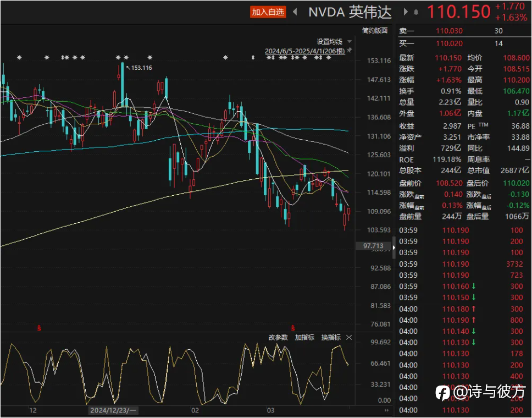The image size is (532, 418).
Task: Expand the 设置均线 dropdown arrow
Action: [x=350, y=42]
